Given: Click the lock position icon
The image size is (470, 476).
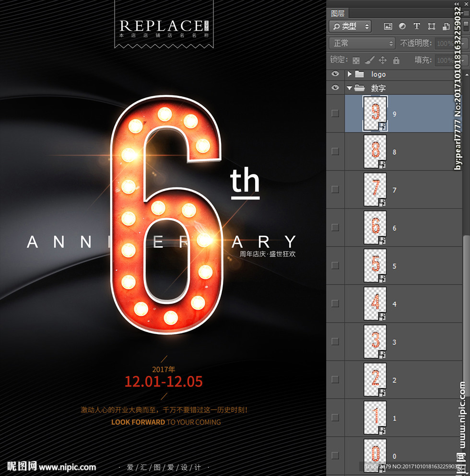Looking at the screenshot, I should 383,60.
